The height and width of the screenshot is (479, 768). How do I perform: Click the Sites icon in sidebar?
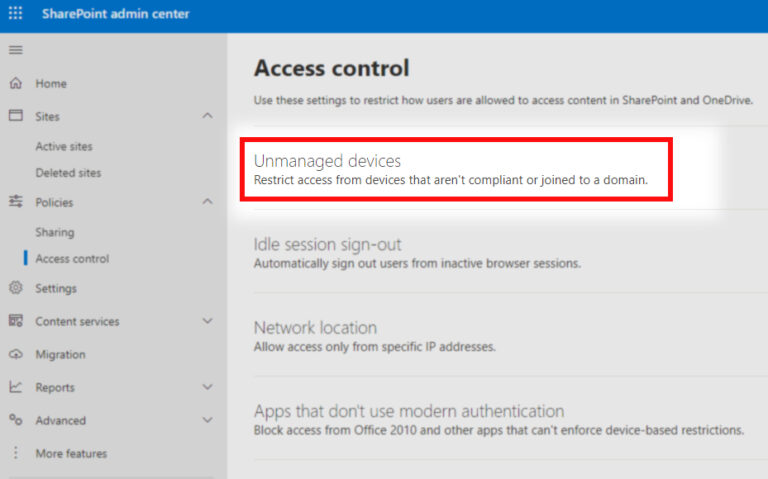point(15,116)
